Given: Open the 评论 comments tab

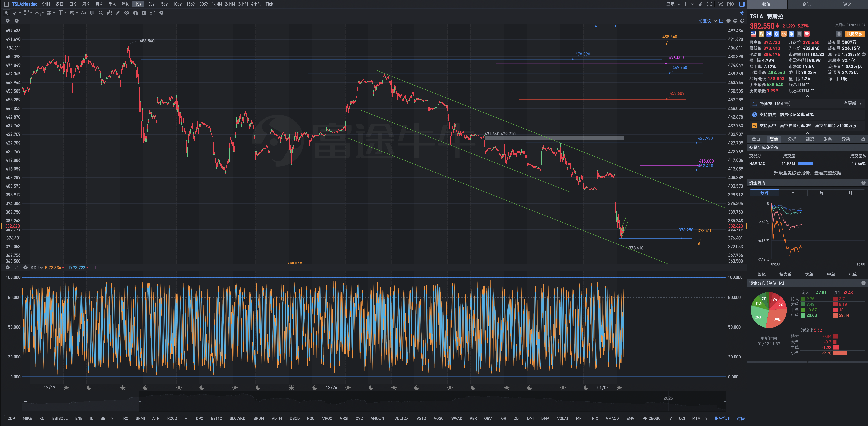Looking at the screenshot, I should coord(847,4).
